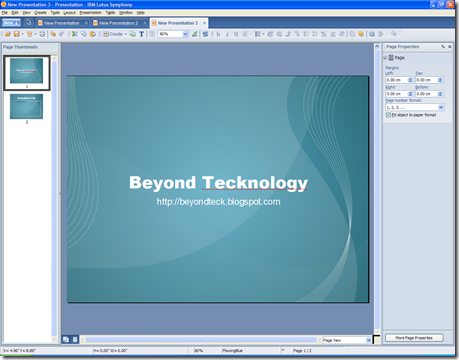Image resolution: width=459 pixels, height=360 pixels.
Task: Click the Right margin input field
Action: click(x=397, y=94)
